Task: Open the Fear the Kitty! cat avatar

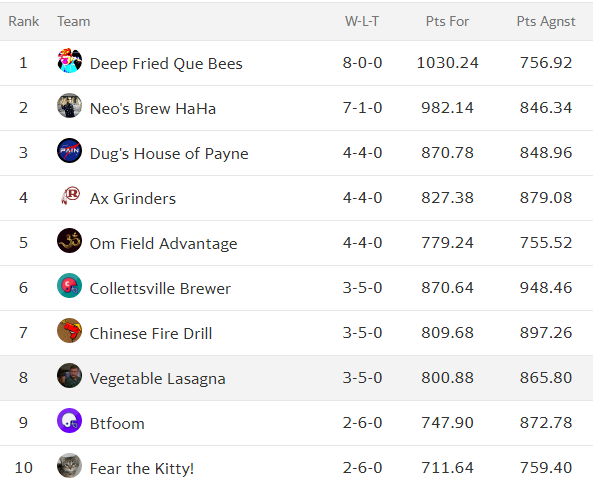Action: (70, 465)
